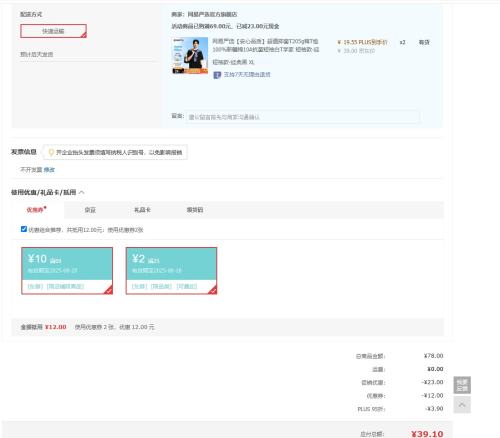Click the order remark input field
This screenshot has height=438, width=500.
[302, 117]
